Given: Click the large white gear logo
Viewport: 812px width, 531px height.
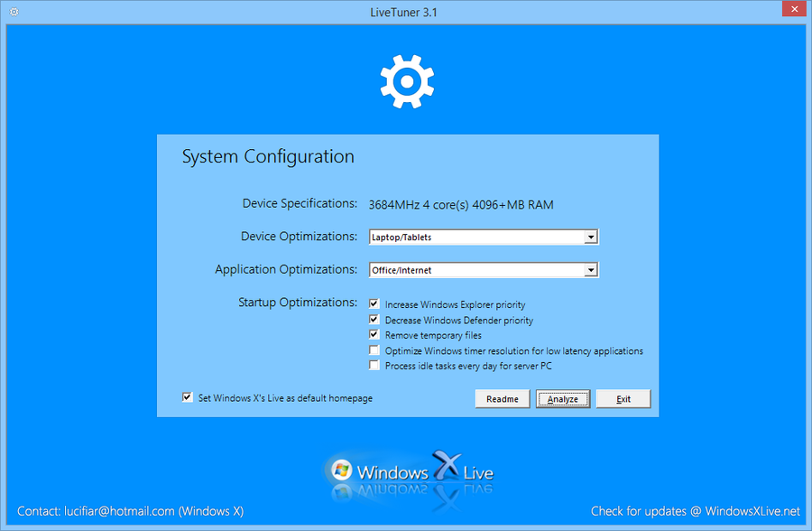Looking at the screenshot, I should pyautogui.click(x=407, y=81).
